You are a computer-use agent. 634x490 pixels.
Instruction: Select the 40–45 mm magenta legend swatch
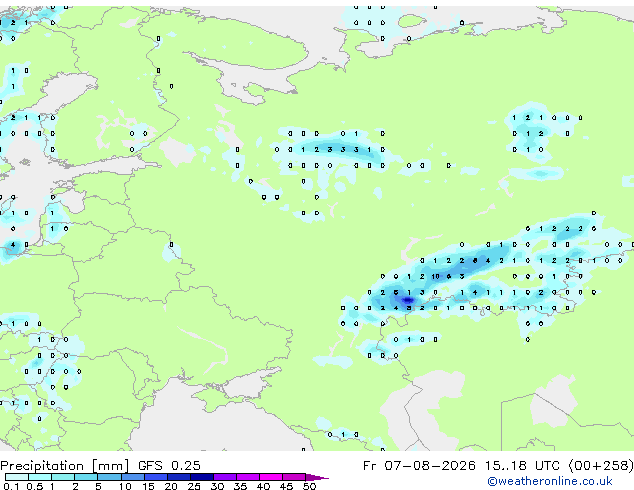pyautogui.click(x=271, y=477)
